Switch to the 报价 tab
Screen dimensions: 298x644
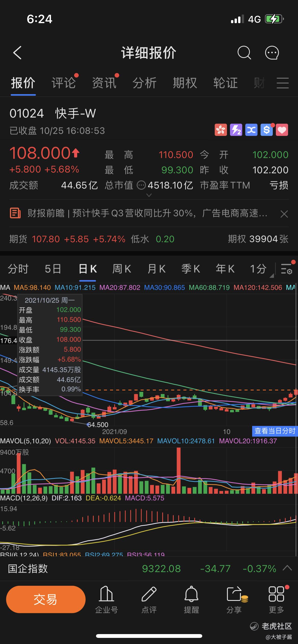pos(23,83)
